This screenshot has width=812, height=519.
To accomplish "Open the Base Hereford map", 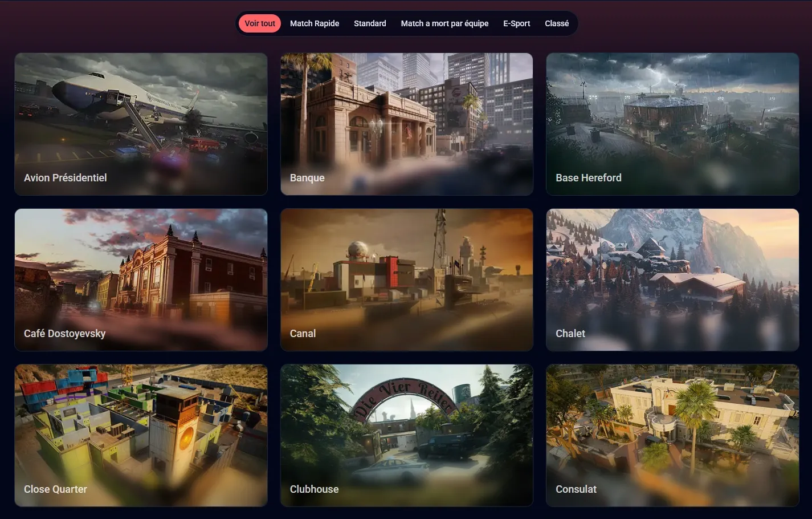I will click(x=672, y=123).
